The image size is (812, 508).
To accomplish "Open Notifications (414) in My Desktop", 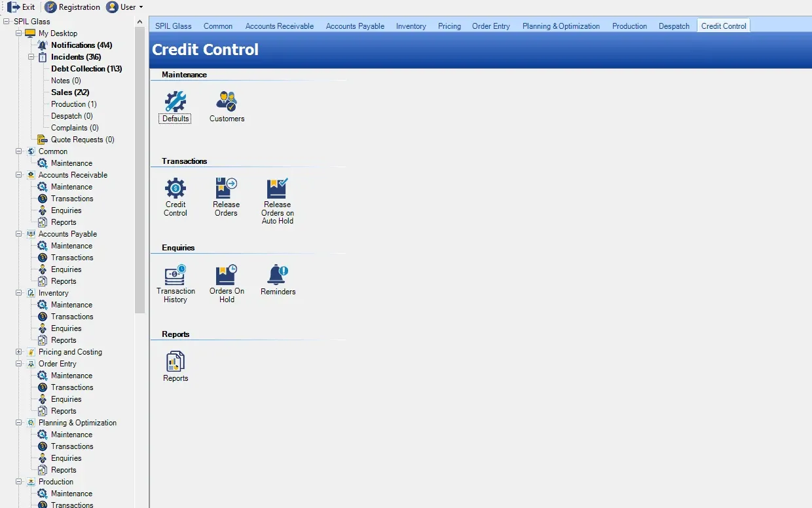I will [x=82, y=45].
